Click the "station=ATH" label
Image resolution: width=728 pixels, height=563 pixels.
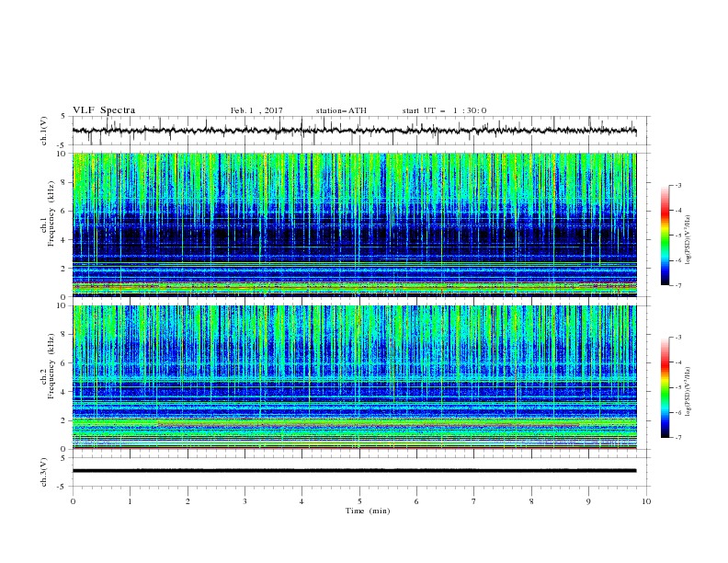341,110
